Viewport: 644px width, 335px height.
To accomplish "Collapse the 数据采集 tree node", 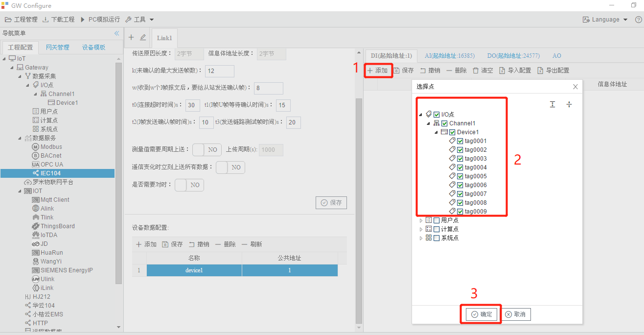I will point(20,76).
